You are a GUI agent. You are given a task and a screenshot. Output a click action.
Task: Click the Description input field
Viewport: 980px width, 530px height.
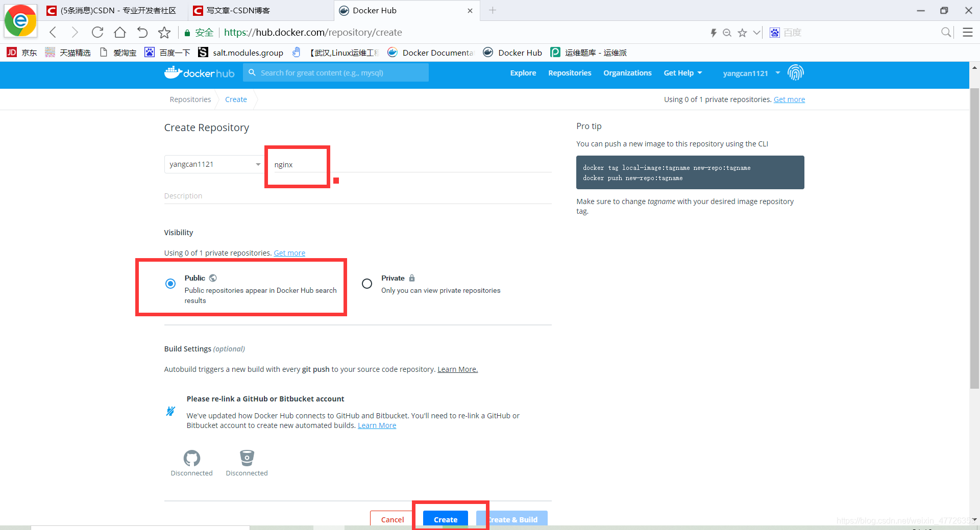point(358,196)
